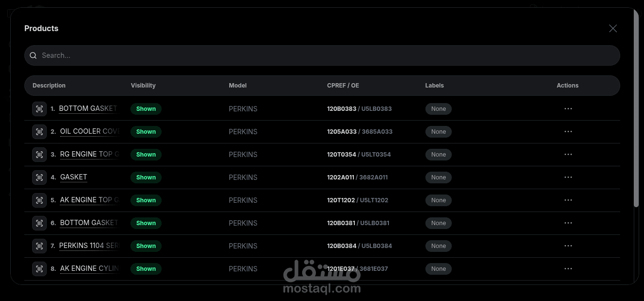
Task: Open the None label badge for row 120B0381
Action: [x=439, y=223]
